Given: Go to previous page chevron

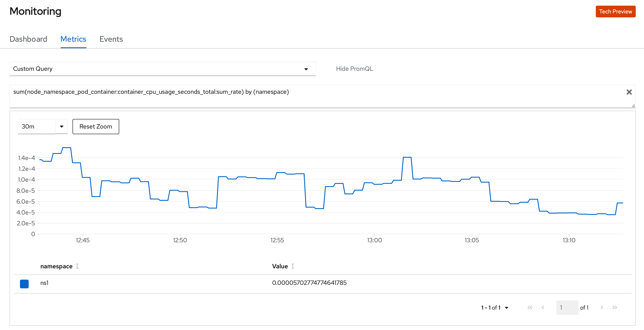Looking at the screenshot, I should click(543, 307).
